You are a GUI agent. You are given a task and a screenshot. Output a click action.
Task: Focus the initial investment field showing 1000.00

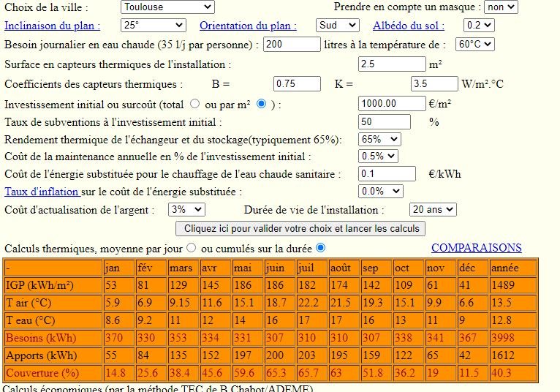[x=392, y=104]
